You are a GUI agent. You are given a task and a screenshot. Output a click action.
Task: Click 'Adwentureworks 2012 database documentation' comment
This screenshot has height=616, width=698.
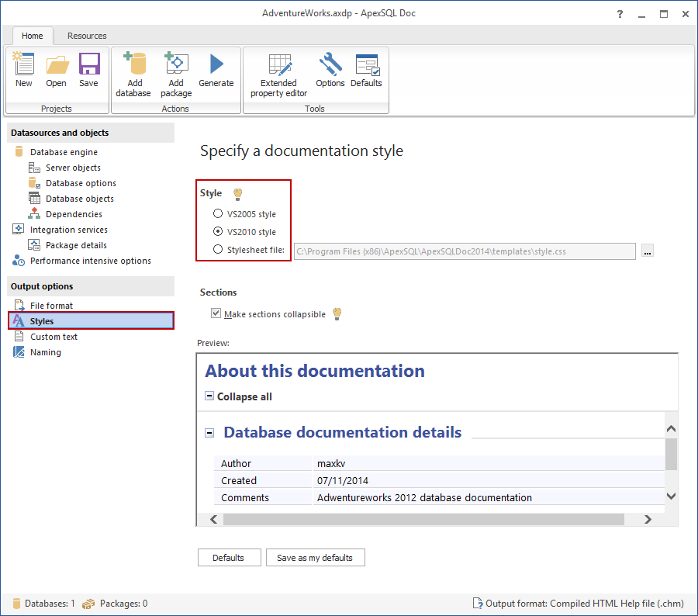[x=424, y=497]
